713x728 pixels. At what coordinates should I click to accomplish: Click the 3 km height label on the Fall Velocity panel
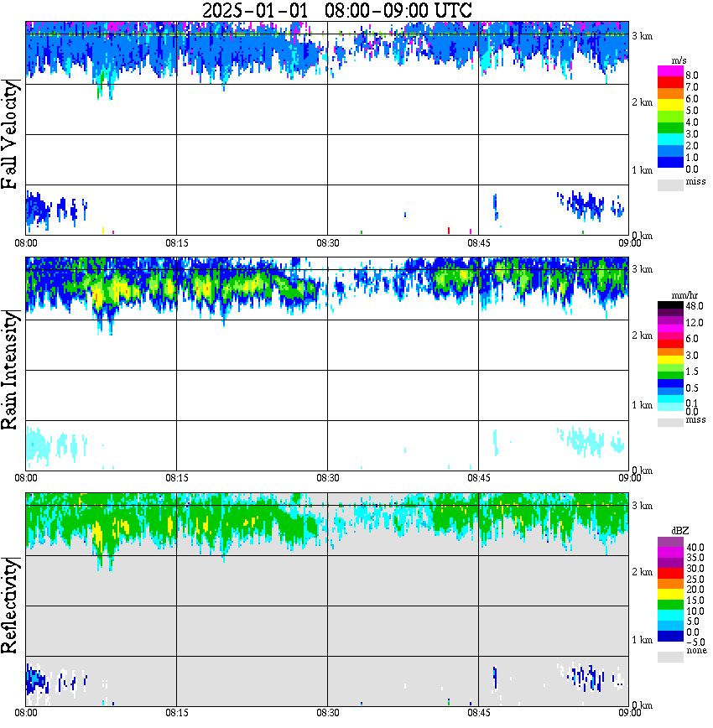click(x=643, y=36)
